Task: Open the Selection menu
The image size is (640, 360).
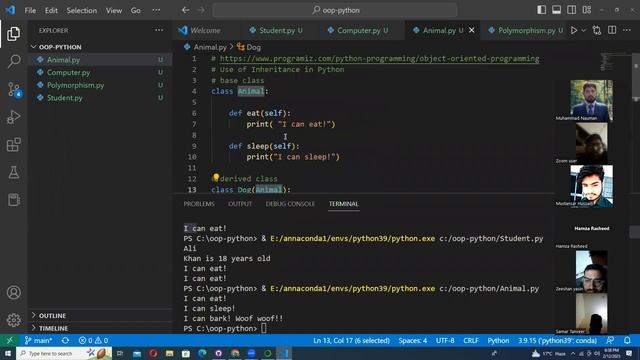Action: click(82, 10)
